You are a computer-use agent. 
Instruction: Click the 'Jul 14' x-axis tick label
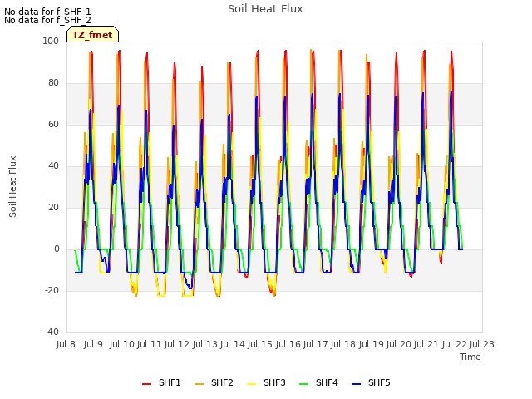(x=233, y=344)
